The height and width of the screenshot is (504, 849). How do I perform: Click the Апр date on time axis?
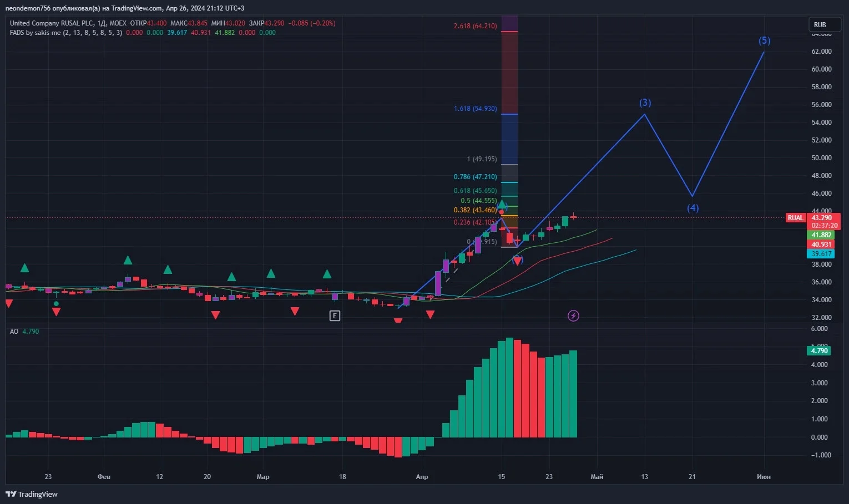[x=422, y=477]
